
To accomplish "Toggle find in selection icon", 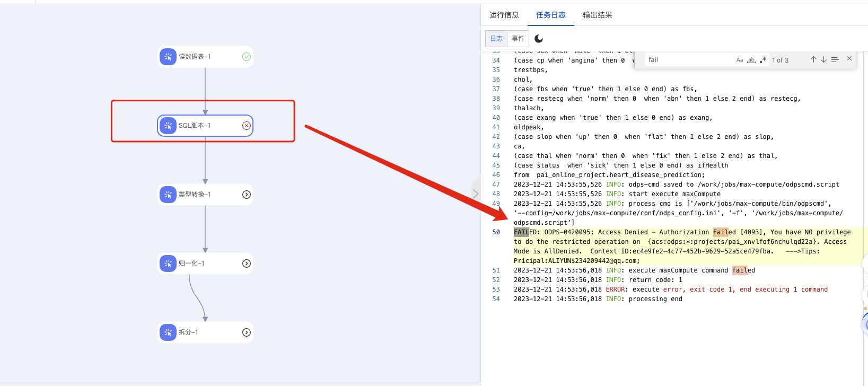I will [835, 59].
